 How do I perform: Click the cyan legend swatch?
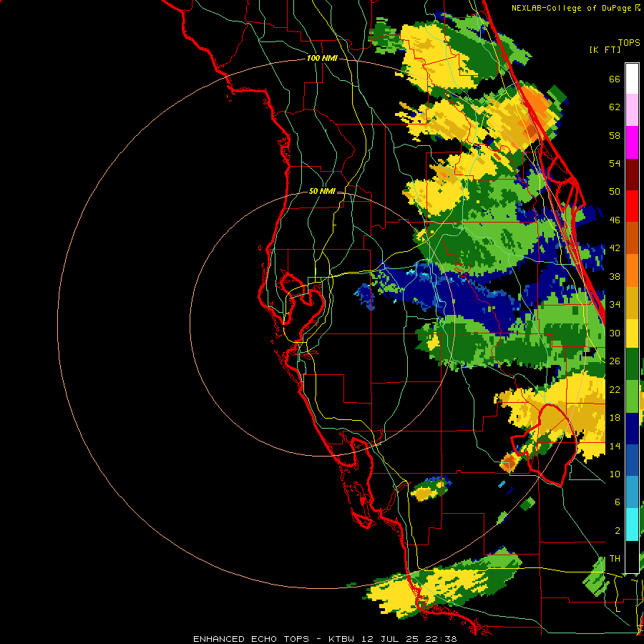632,525
